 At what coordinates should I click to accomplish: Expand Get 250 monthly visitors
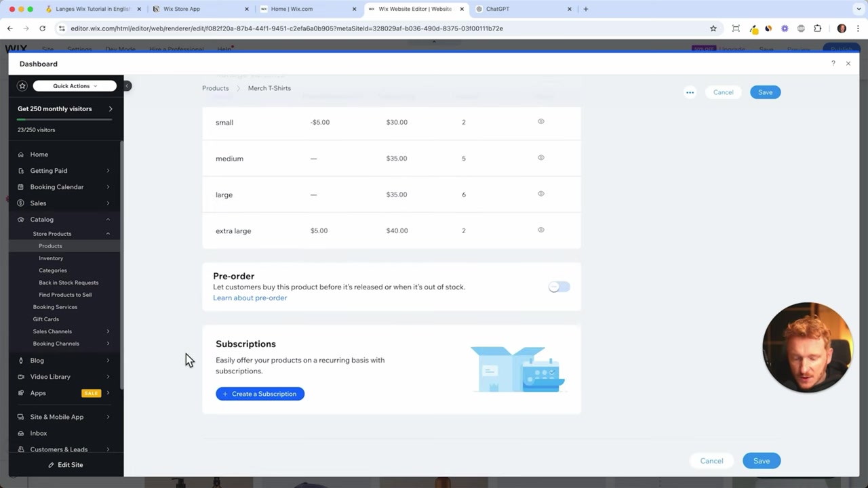click(111, 108)
